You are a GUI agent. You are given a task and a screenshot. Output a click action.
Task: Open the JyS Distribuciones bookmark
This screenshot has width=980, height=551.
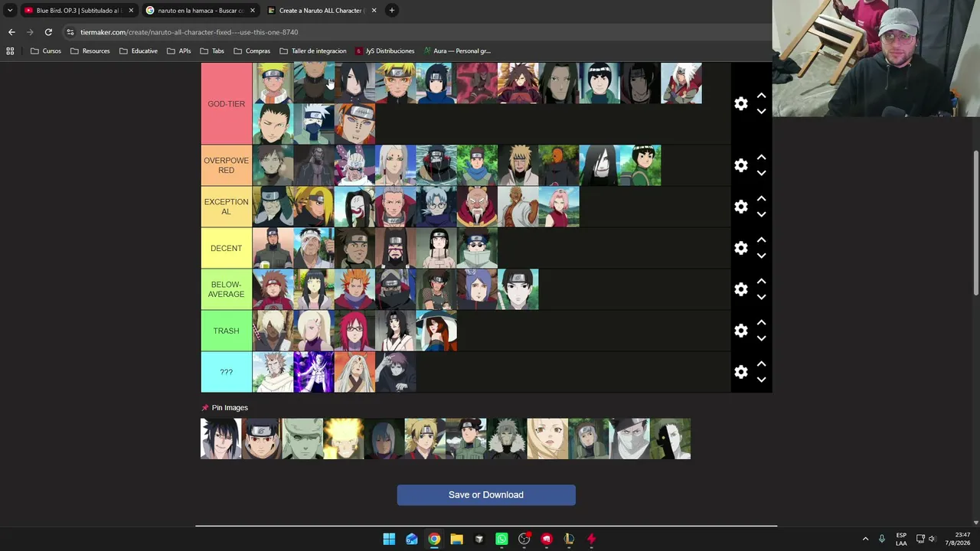tap(384, 51)
